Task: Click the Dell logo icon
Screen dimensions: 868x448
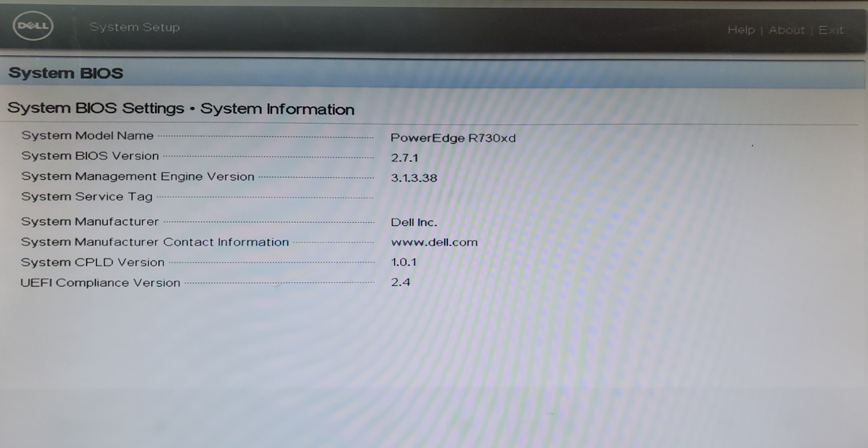Action: click(33, 26)
